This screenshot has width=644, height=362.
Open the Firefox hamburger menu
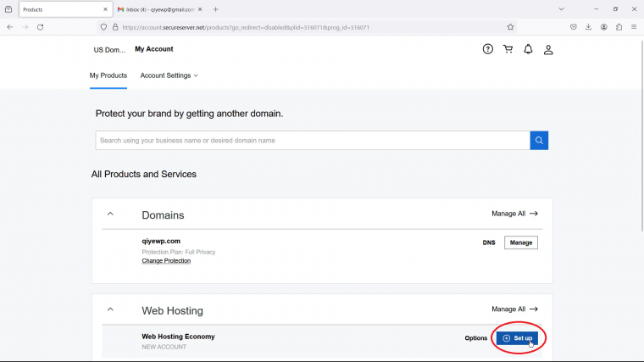(634, 27)
